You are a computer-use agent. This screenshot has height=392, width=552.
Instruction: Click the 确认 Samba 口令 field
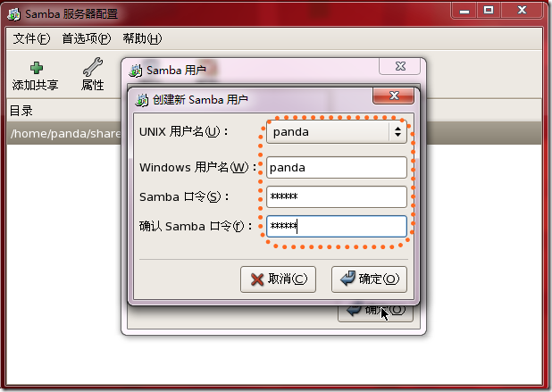point(337,226)
